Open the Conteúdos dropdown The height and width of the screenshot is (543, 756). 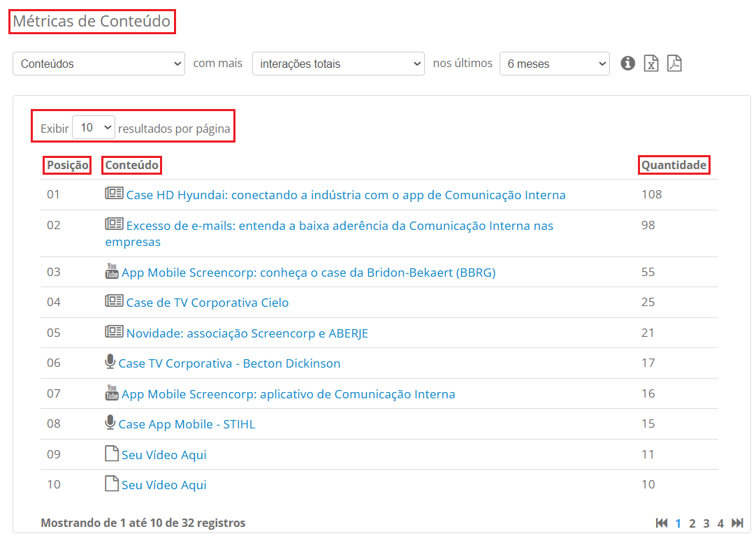click(x=99, y=64)
